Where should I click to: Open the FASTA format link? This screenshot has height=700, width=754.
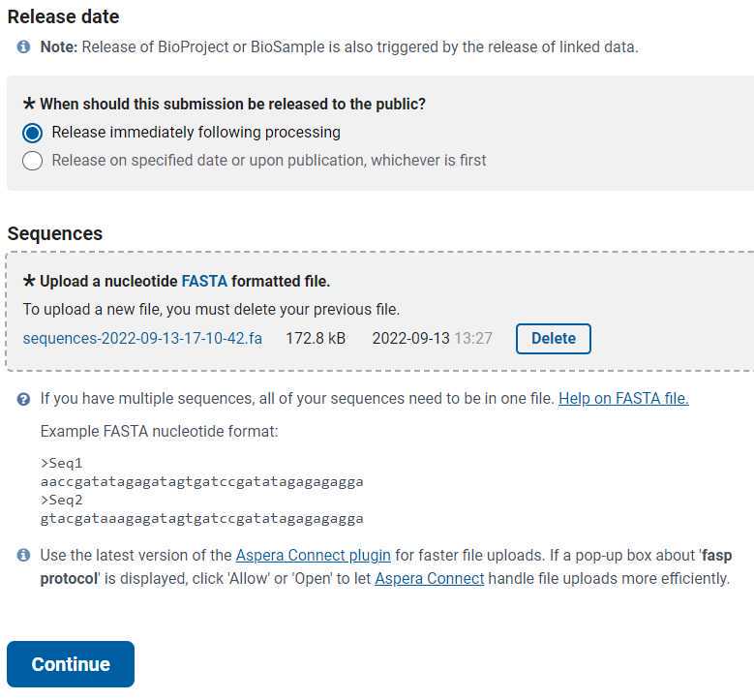(x=204, y=281)
